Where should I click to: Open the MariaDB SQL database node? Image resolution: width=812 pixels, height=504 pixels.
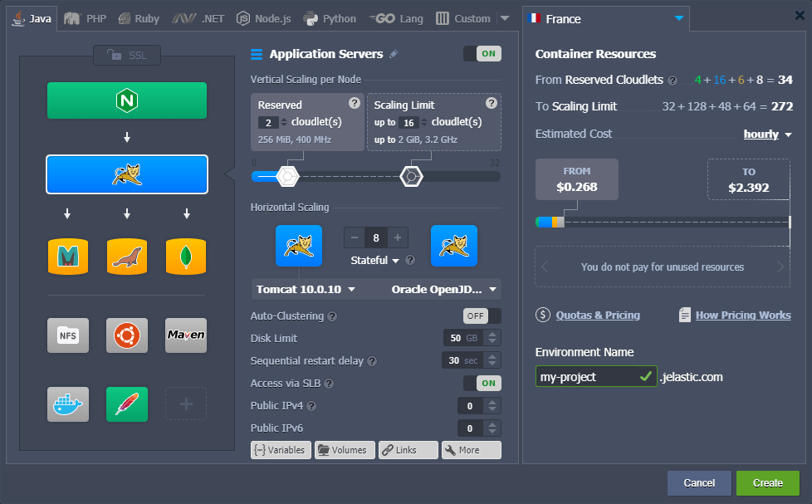(127, 257)
